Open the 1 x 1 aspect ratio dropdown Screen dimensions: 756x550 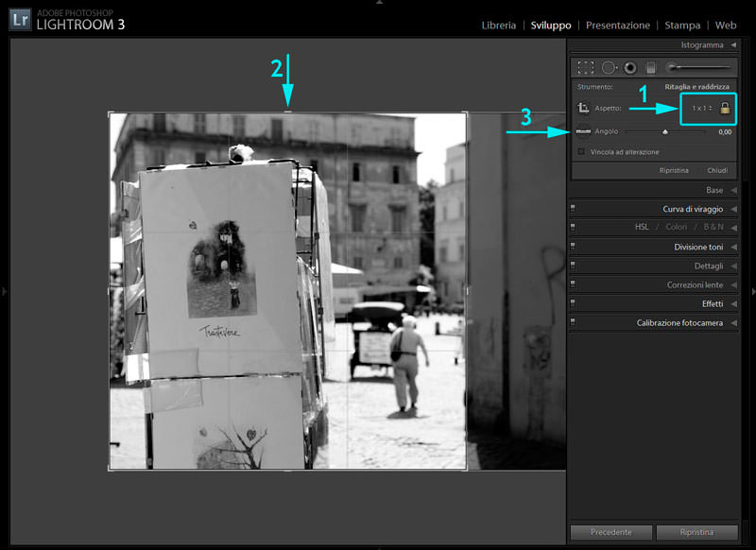click(x=701, y=109)
